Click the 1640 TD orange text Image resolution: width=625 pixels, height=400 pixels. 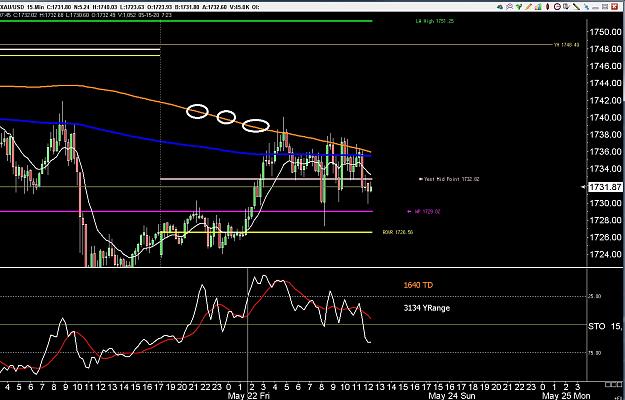coord(418,285)
